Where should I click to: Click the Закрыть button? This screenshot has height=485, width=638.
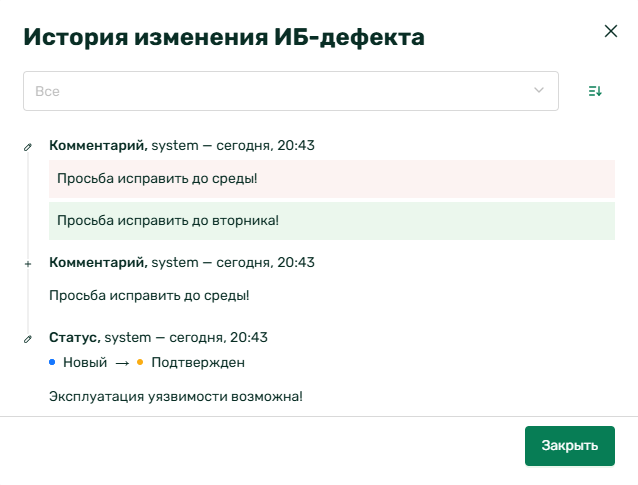click(569, 446)
